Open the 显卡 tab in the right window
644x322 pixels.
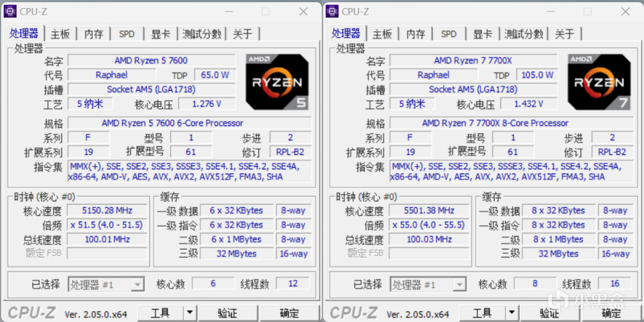click(x=482, y=34)
